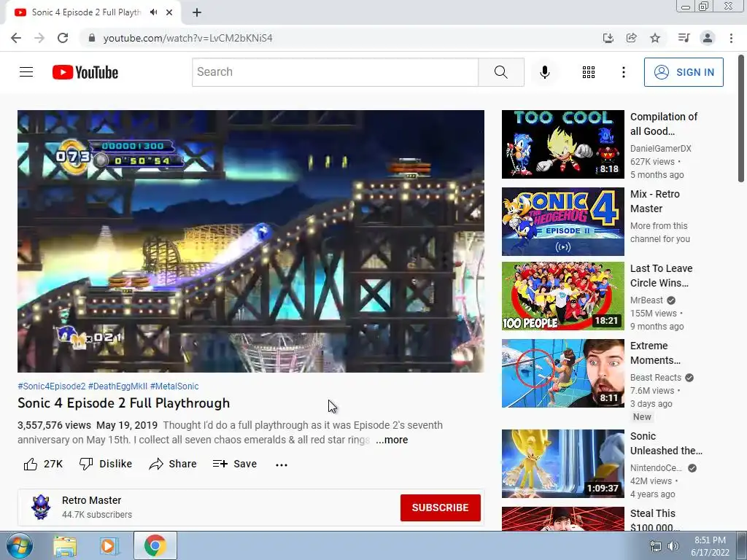The width and height of the screenshot is (747, 560).
Task: Click the SIGN IN button
Action: (x=684, y=72)
